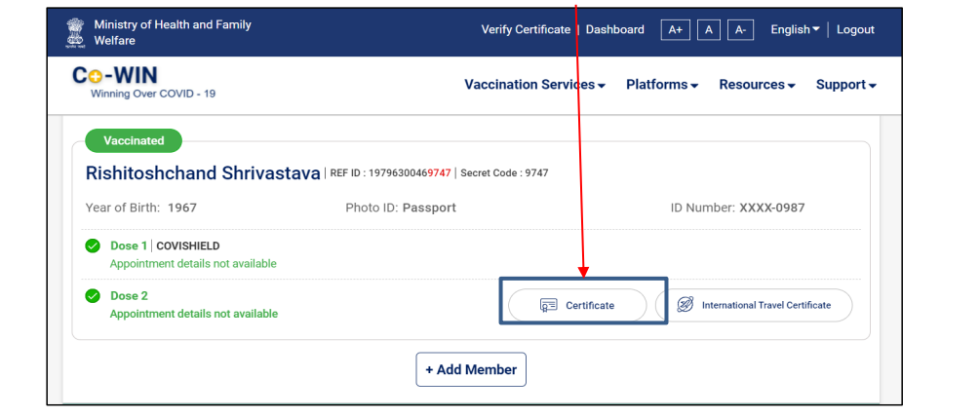The image size is (980, 416).
Task: Expand the Platforms menu
Action: pyautogui.click(x=662, y=85)
